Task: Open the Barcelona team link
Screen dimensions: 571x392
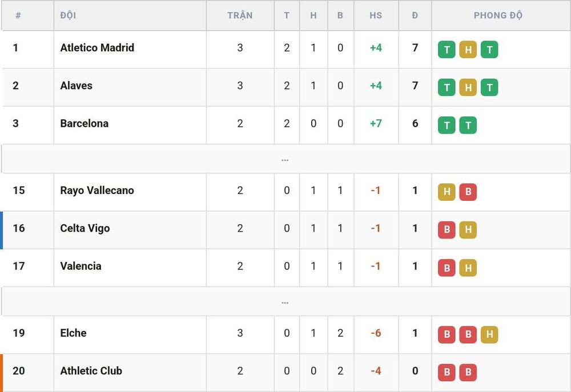Action: pos(84,123)
